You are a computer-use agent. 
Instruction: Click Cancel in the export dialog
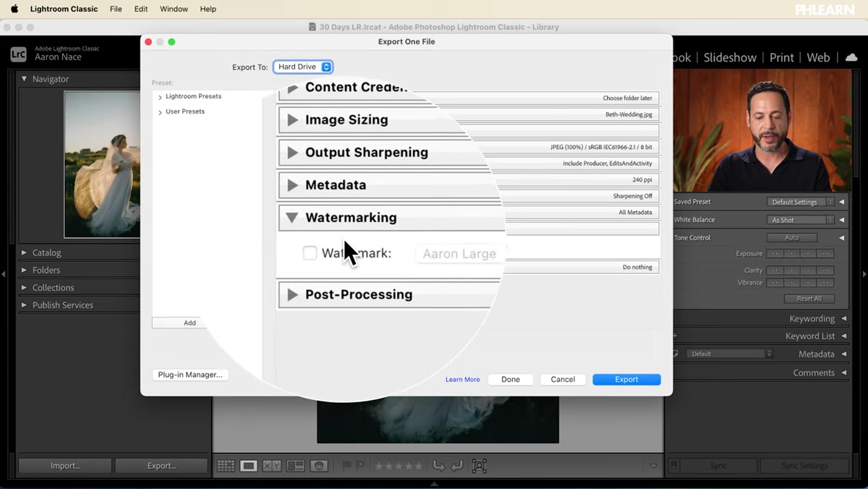point(563,379)
